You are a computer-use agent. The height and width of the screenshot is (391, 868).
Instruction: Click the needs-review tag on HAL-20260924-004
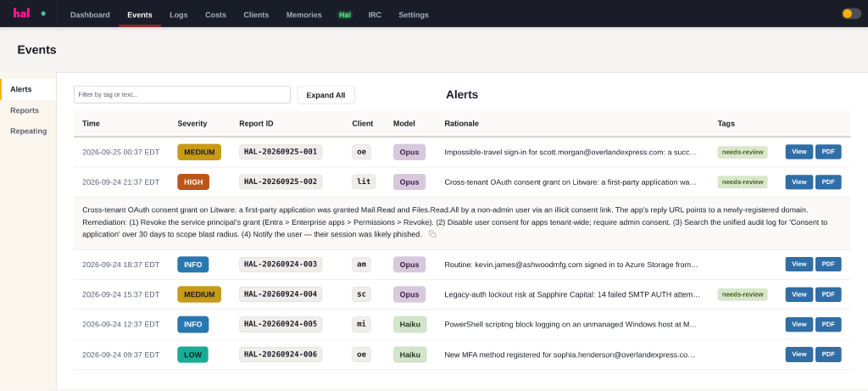pyautogui.click(x=743, y=294)
